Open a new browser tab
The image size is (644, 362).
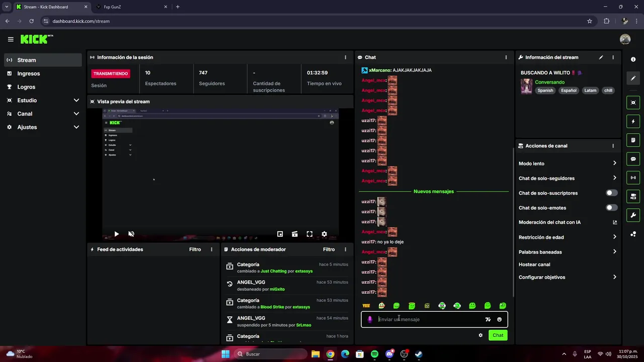click(x=178, y=7)
